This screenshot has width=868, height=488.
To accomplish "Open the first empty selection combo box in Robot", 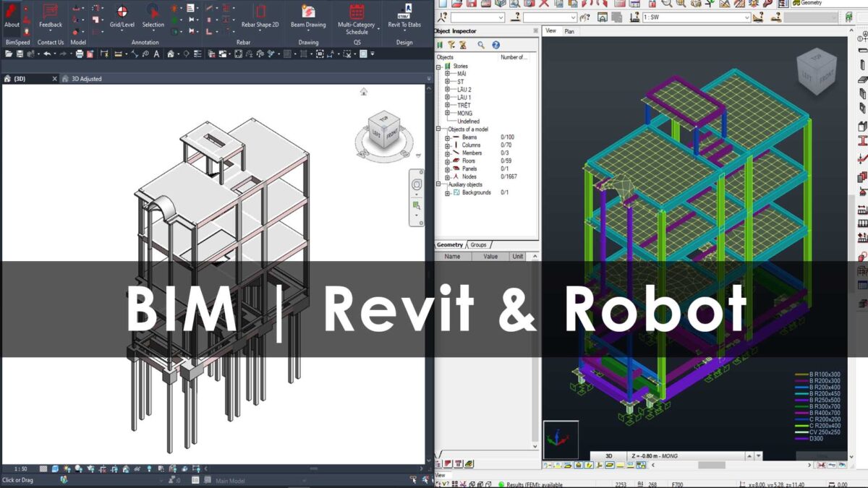I will pyautogui.click(x=477, y=17).
